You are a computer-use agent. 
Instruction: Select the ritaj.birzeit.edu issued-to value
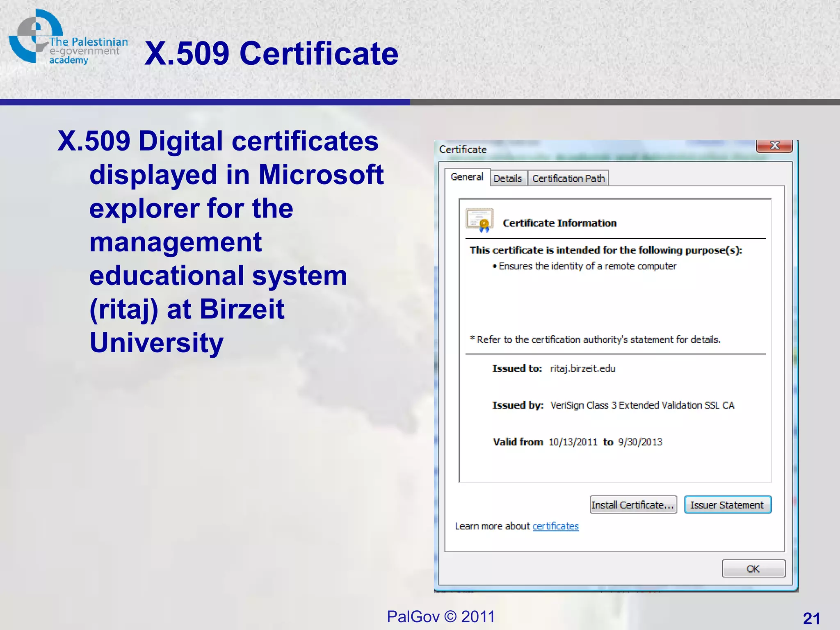(583, 368)
